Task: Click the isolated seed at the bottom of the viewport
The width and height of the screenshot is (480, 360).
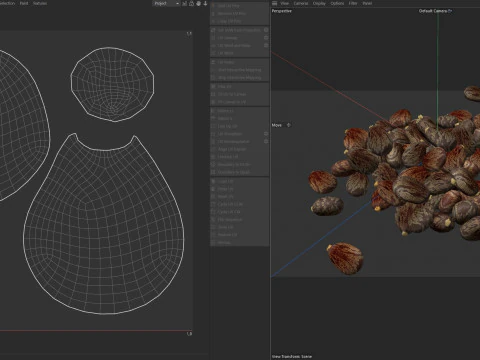Action: (345, 258)
